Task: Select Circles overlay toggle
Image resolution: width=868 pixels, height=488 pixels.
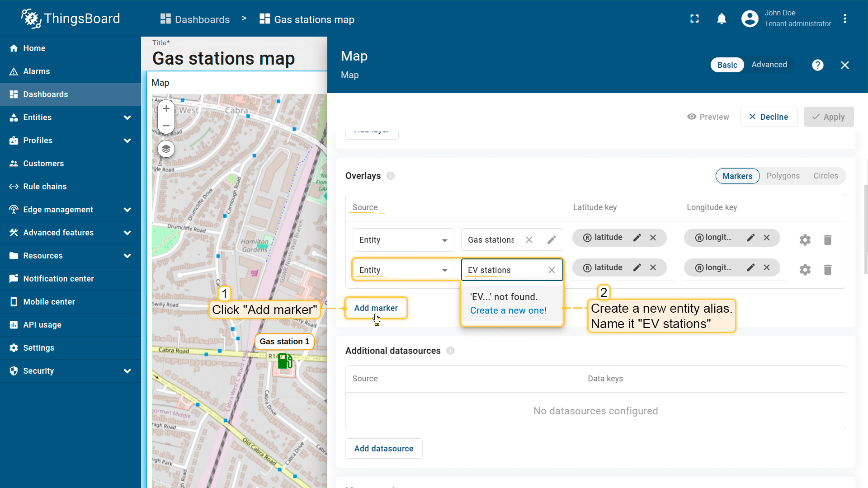Action: tap(826, 176)
